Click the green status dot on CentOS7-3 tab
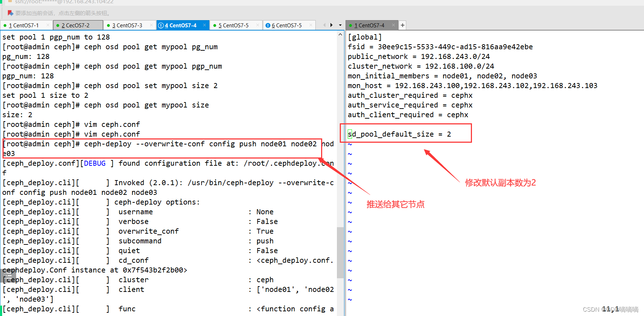Viewport: 644px width, 316px height. (108, 26)
